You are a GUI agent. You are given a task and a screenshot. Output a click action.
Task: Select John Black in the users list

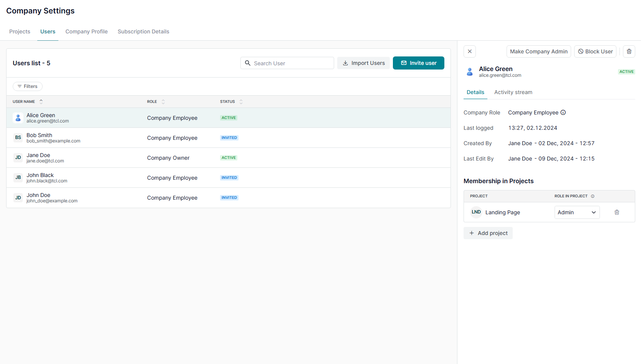(40, 175)
